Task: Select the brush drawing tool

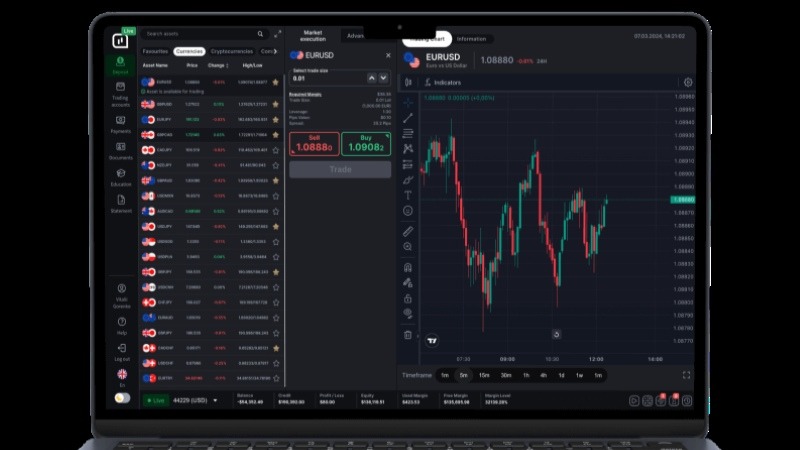Action: (408, 180)
